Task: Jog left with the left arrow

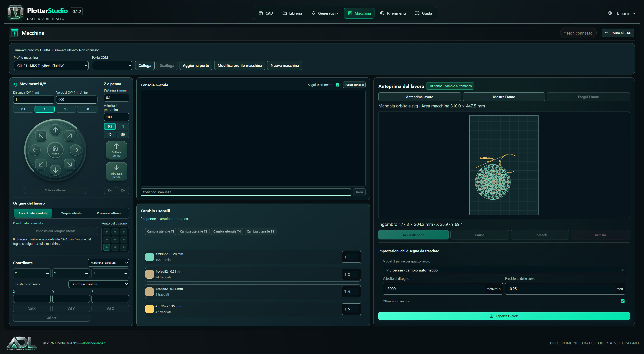Action: tap(35, 150)
